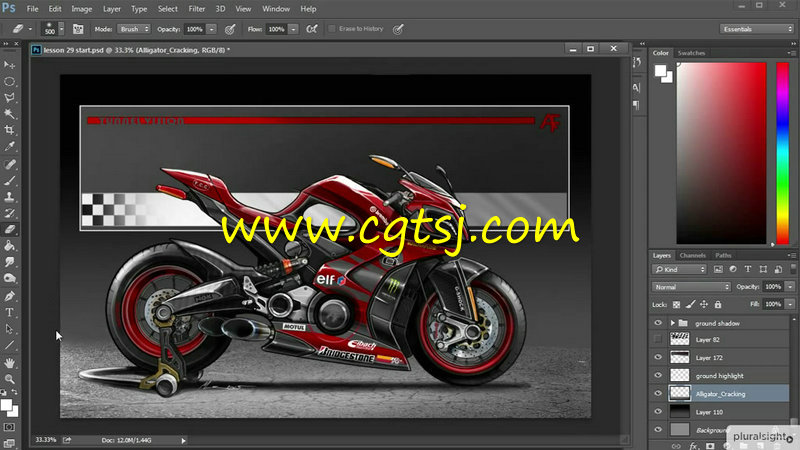Hide Layer 172 eye icon
This screenshot has height=450, width=800.
point(658,357)
